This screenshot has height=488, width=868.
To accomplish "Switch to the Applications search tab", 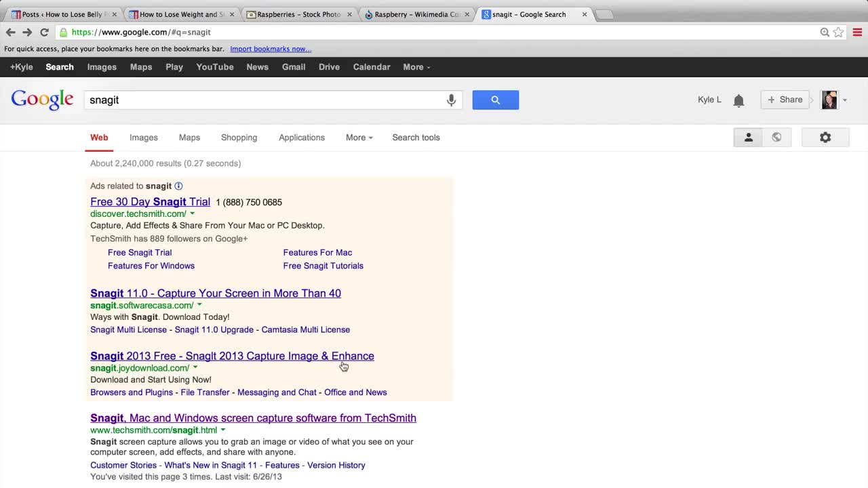I will pyautogui.click(x=302, y=138).
